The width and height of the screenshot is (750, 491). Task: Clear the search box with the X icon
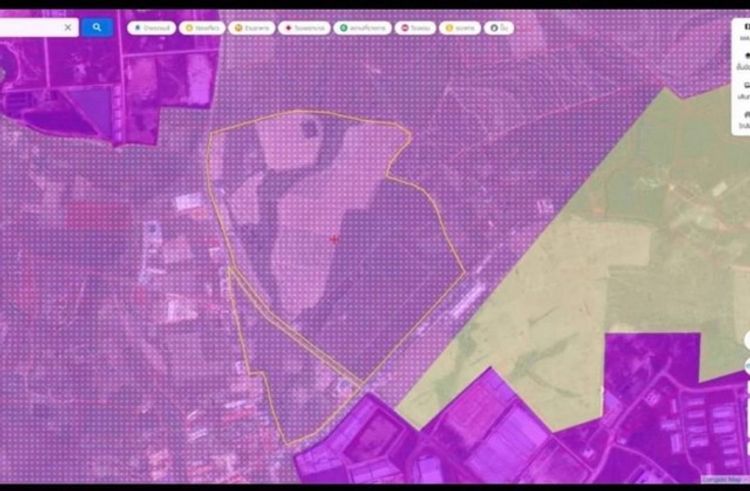point(68,28)
